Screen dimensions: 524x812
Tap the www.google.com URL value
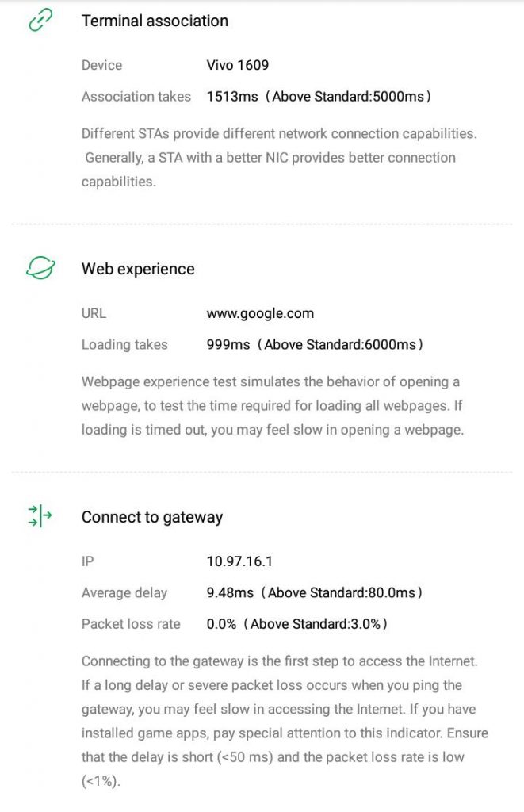[x=260, y=313]
